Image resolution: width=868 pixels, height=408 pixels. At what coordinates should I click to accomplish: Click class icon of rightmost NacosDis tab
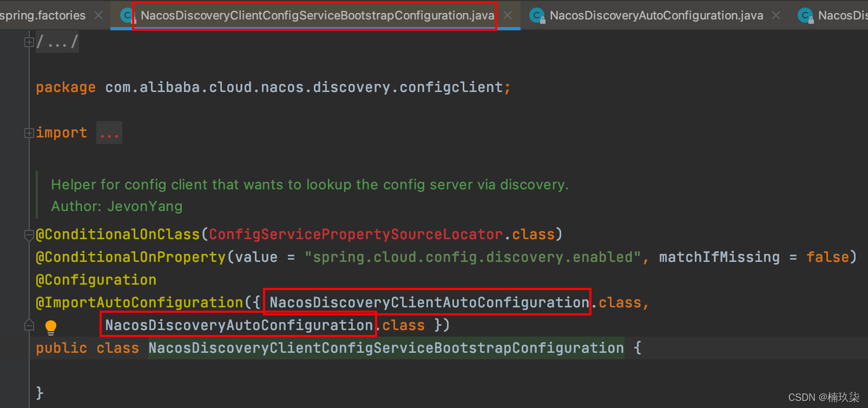point(805,16)
